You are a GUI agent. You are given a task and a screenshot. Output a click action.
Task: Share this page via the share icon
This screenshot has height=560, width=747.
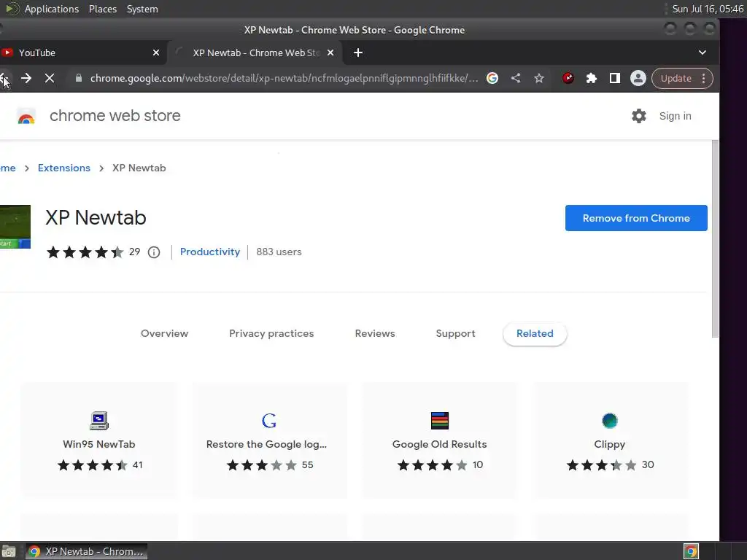click(516, 78)
